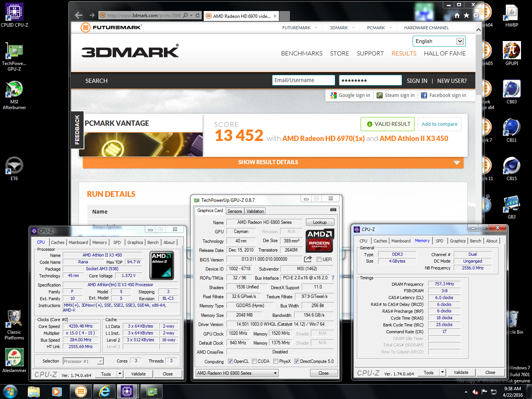Open ET6 desktop shortcut
The image size is (532, 399).
point(14,169)
